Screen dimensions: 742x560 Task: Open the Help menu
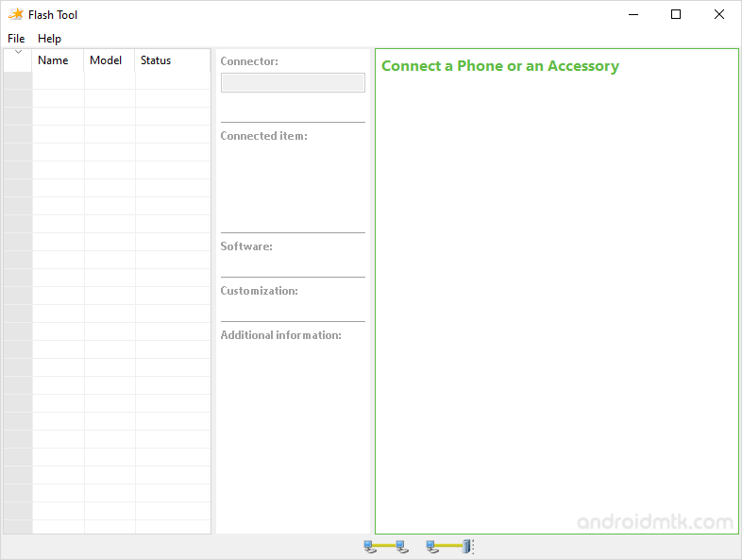pos(49,39)
